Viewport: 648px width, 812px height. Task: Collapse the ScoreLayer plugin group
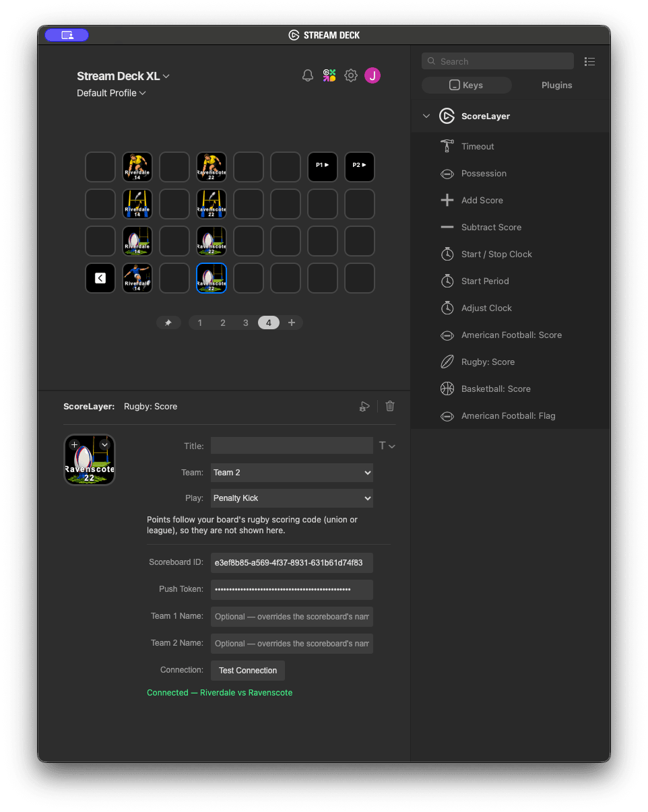click(x=426, y=116)
